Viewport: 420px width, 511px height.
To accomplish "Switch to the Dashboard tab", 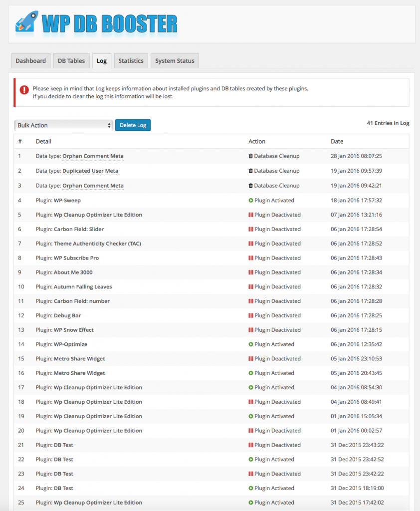I will click(x=30, y=61).
